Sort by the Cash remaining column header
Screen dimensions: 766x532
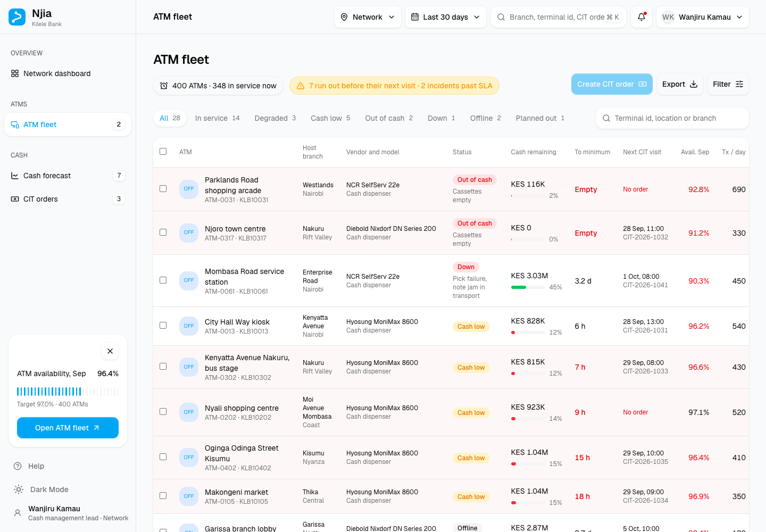[x=534, y=152]
